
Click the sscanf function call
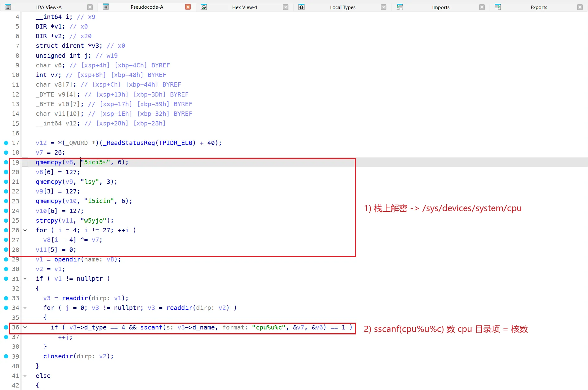pos(151,327)
